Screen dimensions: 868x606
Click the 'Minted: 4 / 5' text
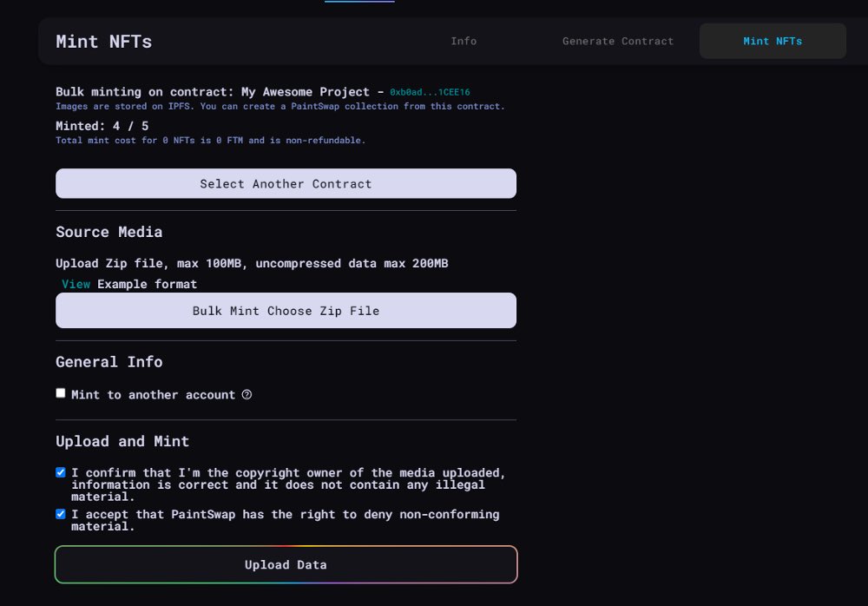tap(102, 126)
